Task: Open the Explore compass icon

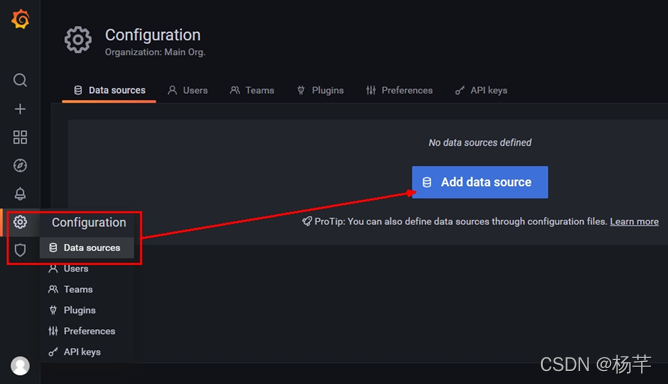Action: coord(20,165)
